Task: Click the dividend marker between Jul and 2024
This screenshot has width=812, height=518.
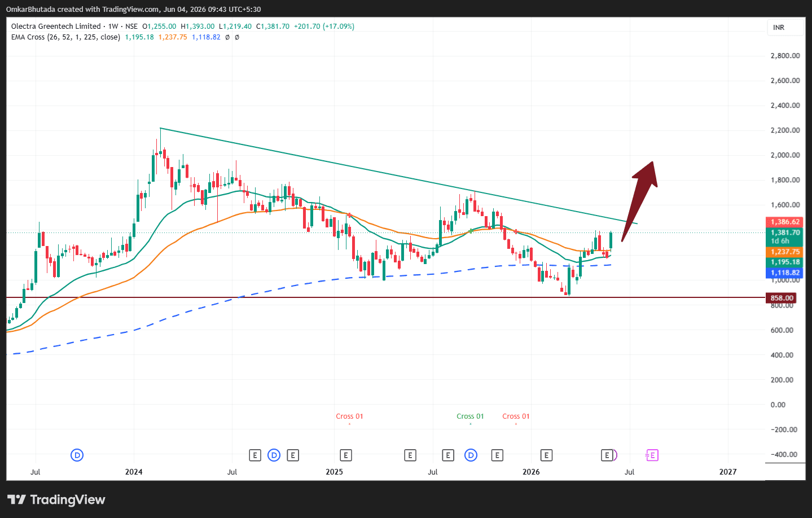Action: click(77, 455)
